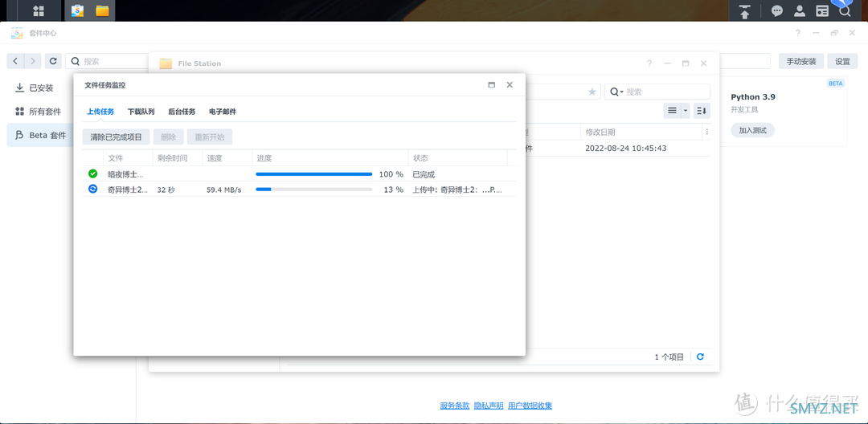Switch to Package Center taskbar icon
The width and height of the screenshot is (868, 424).
[x=77, y=10]
